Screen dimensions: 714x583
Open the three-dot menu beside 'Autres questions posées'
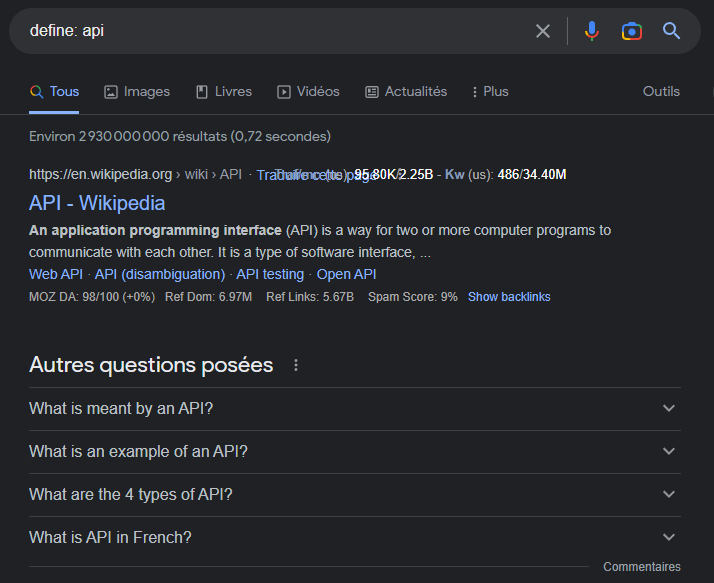pos(296,365)
